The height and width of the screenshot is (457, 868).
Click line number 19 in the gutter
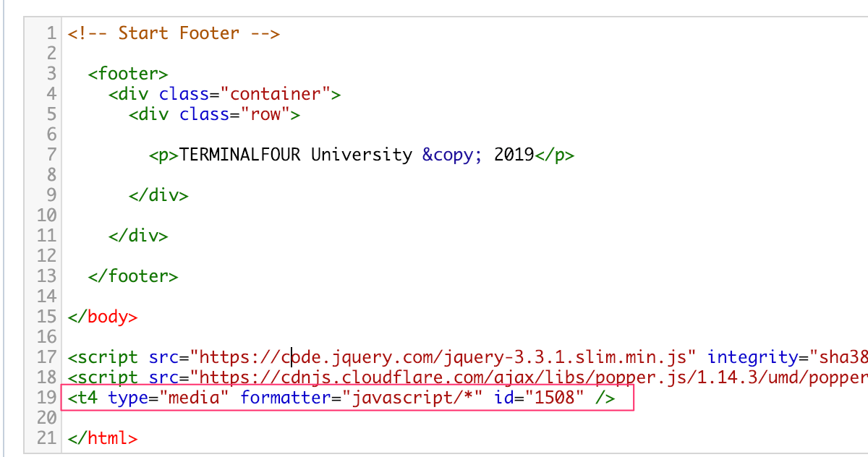(x=46, y=398)
